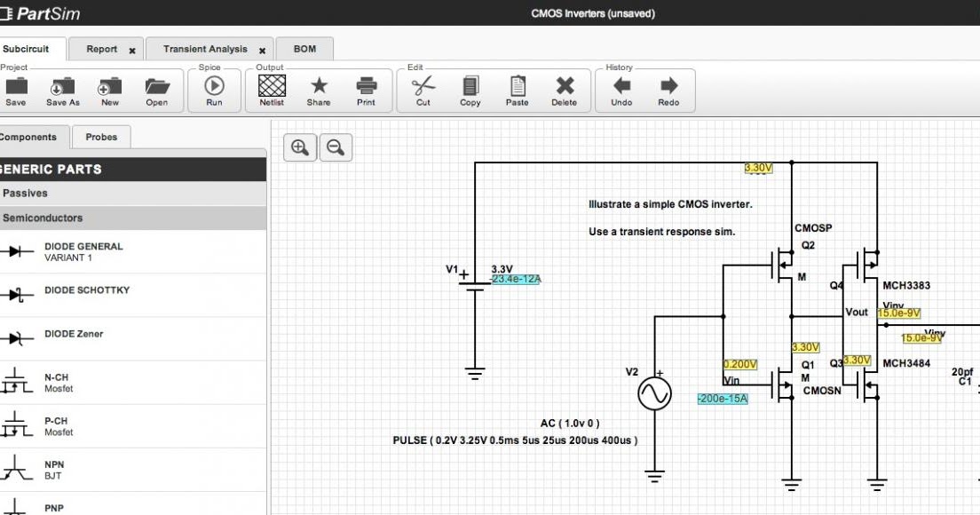This screenshot has height=515, width=980.
Task: Print the schematic
Action: click(366, 87)
